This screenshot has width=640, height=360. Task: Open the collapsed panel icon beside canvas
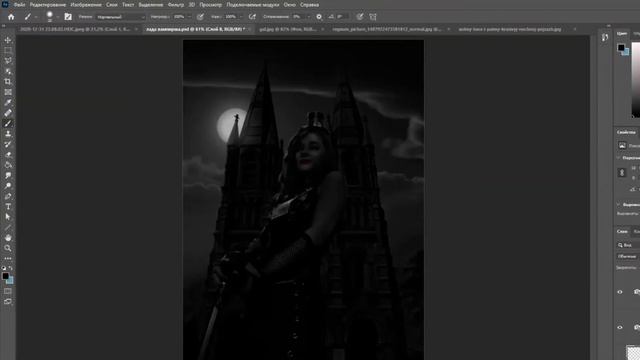[605, 38]
